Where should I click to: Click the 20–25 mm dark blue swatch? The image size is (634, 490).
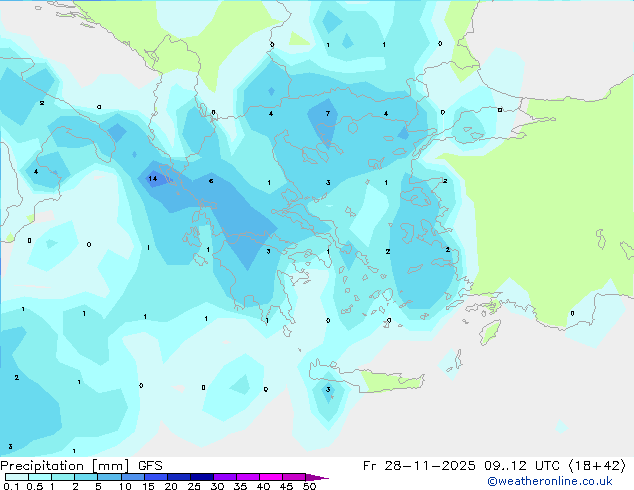pos(179,477)
